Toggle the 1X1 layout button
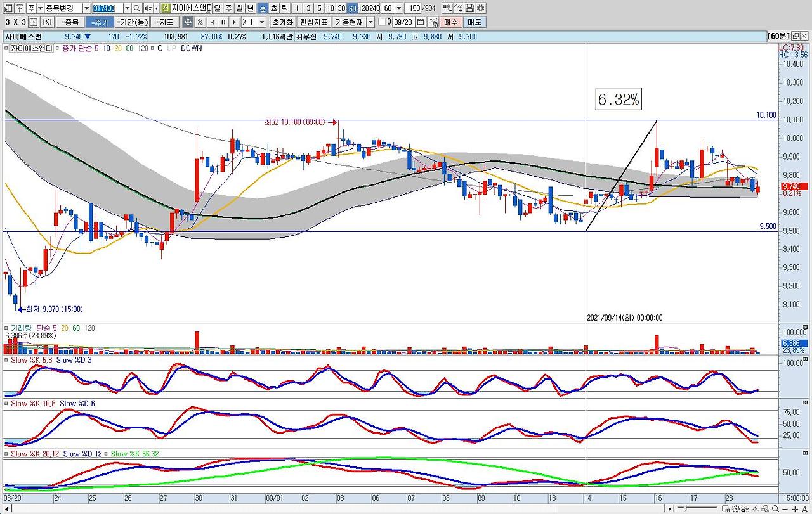This screenshot has height=514, width=812. pos(47,22)
